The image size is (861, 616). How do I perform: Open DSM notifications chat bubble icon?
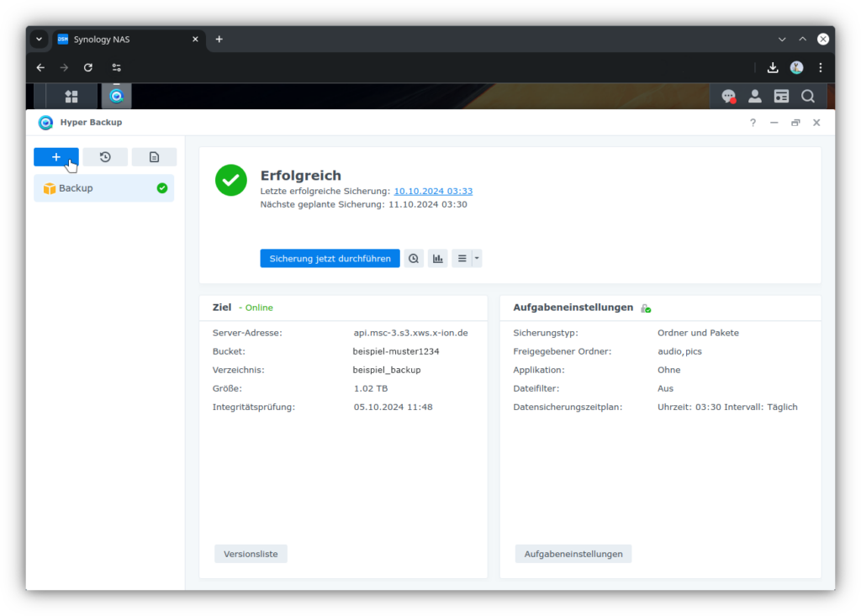click(728, 96)
